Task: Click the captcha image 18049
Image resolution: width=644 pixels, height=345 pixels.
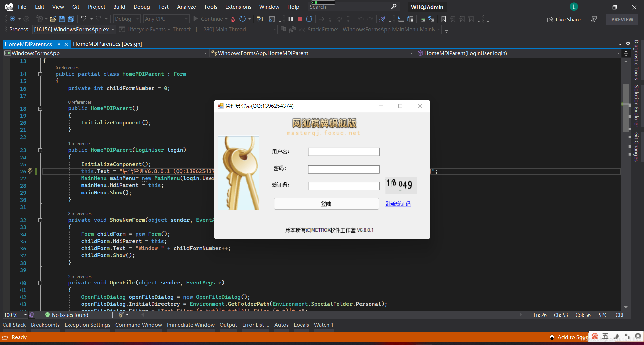Action: [401, 185]
